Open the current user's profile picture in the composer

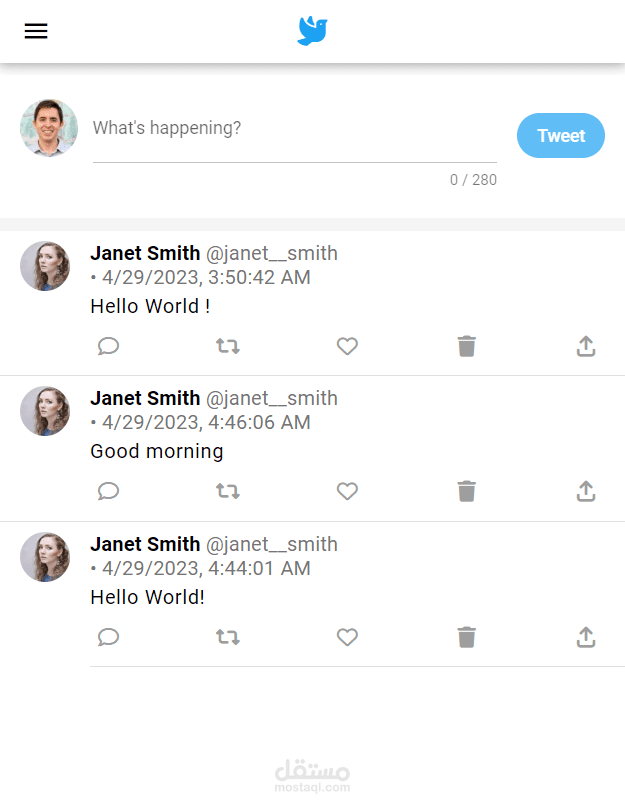coord(49,128)
